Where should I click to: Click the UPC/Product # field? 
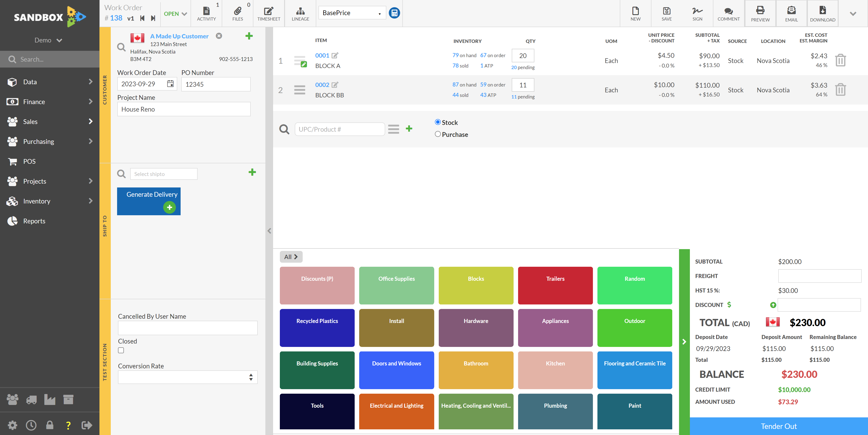coord(340,129)
